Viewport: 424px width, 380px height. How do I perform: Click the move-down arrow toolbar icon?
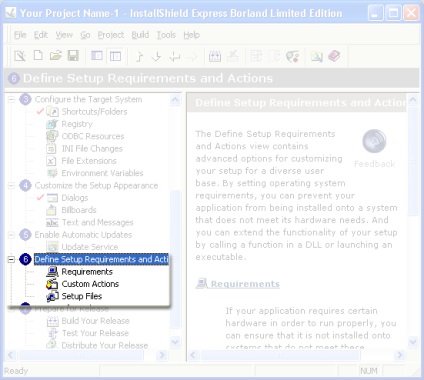[x=156, y=56]
